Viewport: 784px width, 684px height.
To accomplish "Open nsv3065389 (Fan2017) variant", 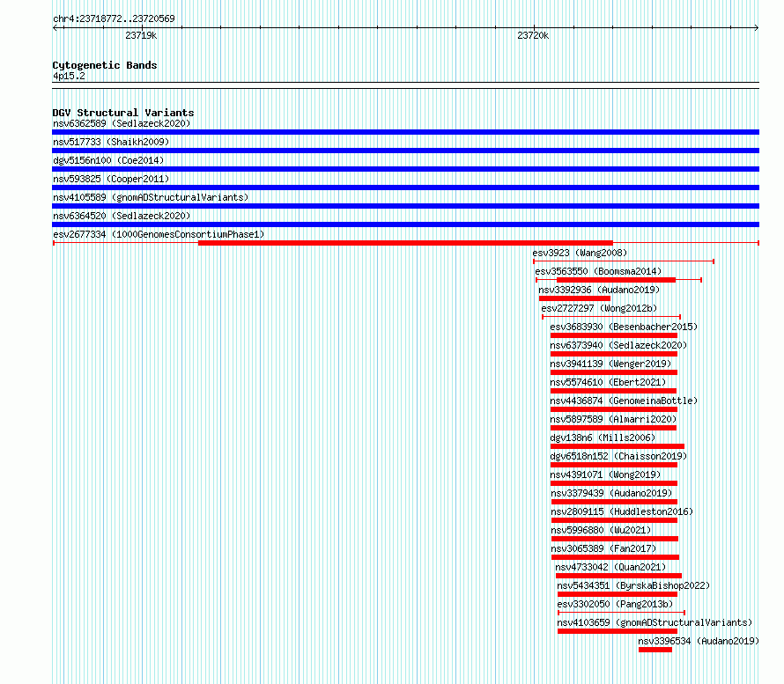I will (603, 548).
